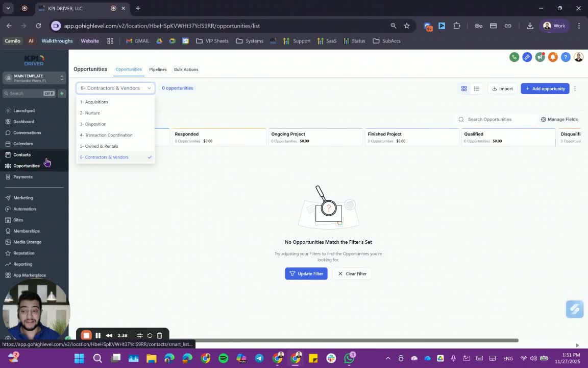Open Launchpad in the sidebar

(23, 111)
